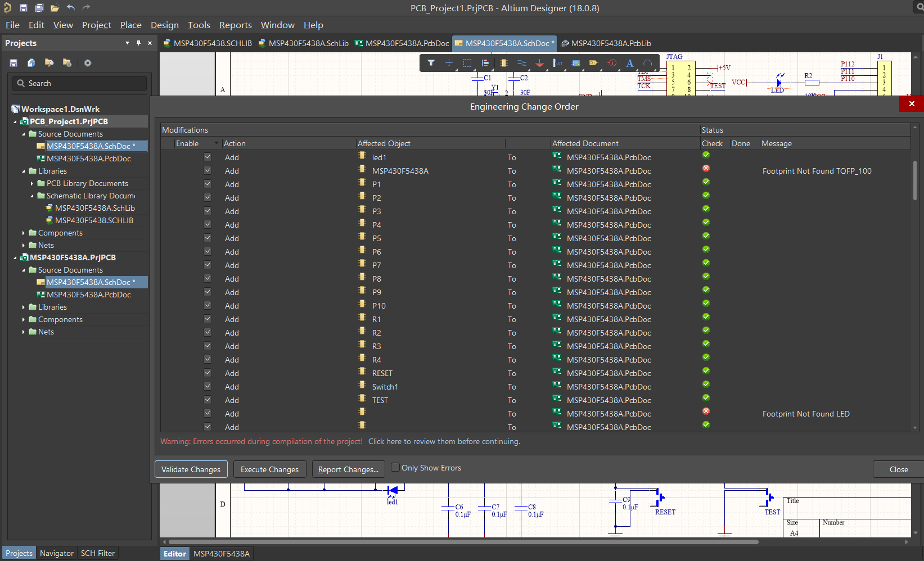Collapse the MSP430F5438A.PrjPCB project node

click(15, 257)
